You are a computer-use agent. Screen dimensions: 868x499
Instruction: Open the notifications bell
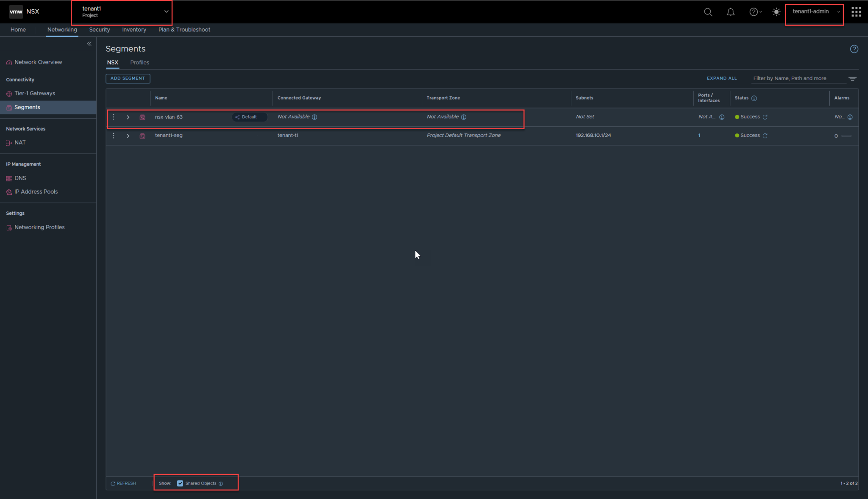click(x=731, y=12)
